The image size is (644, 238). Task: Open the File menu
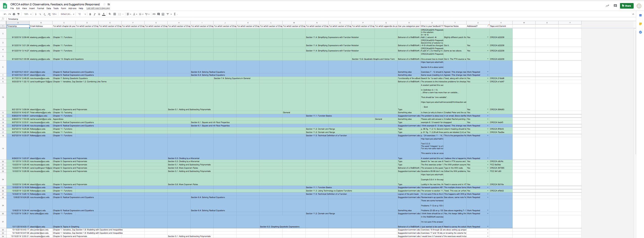[12, 8]
